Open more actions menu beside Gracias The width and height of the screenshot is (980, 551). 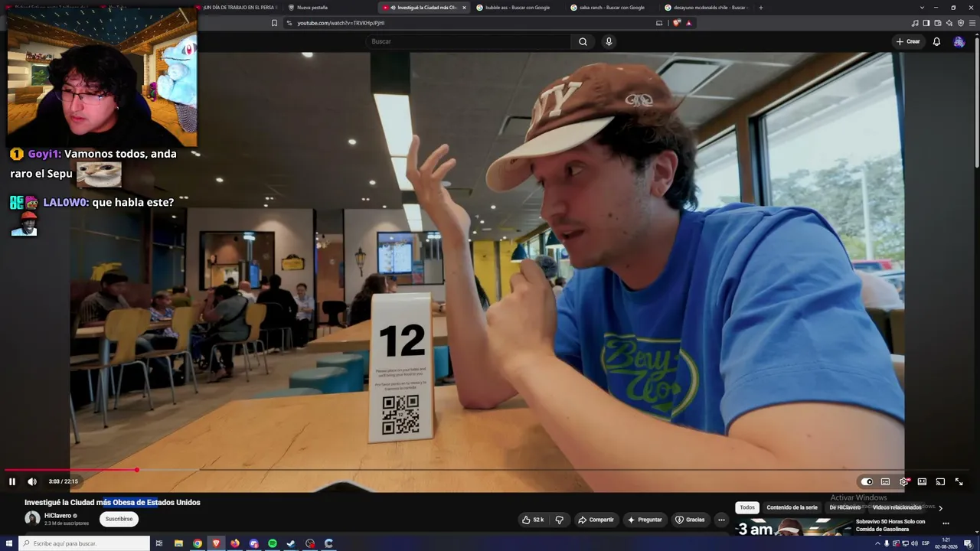coord(721,520)
